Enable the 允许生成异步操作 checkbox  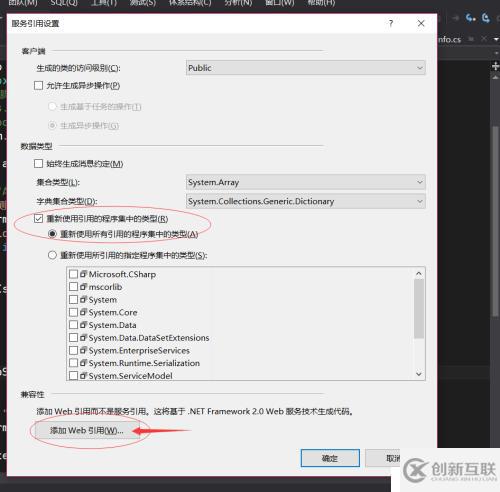pyautogui.click(x=39, y=86)
